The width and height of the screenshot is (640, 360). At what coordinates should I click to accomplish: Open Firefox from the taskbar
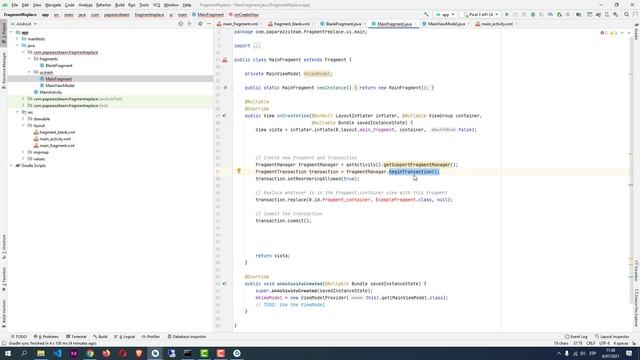click(106, 353)
